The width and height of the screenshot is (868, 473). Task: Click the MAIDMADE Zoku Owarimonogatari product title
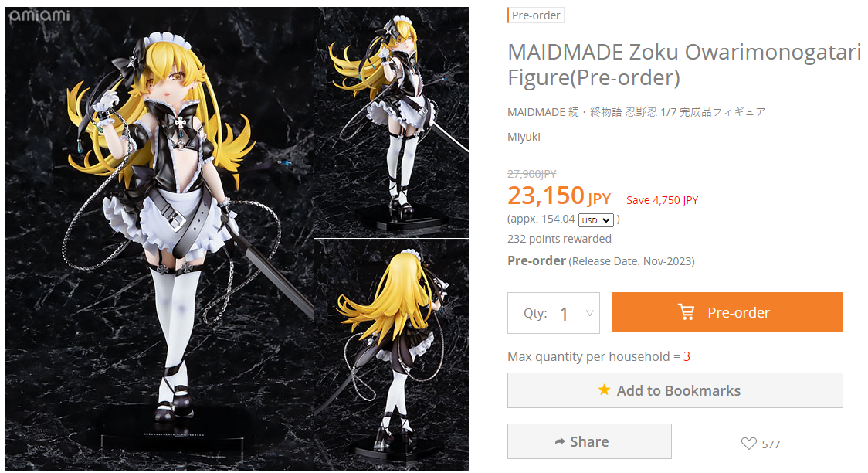click(x=684, y=65)
